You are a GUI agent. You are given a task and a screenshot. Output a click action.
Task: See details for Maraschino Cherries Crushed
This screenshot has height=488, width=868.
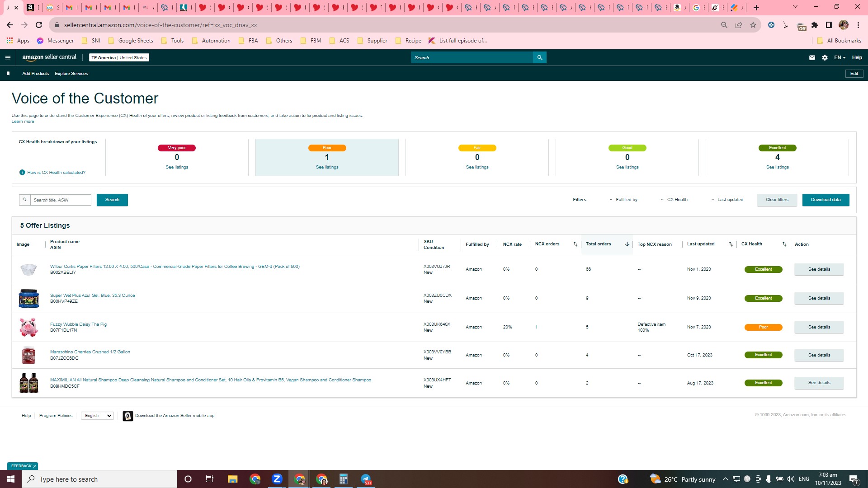(819, 355)
